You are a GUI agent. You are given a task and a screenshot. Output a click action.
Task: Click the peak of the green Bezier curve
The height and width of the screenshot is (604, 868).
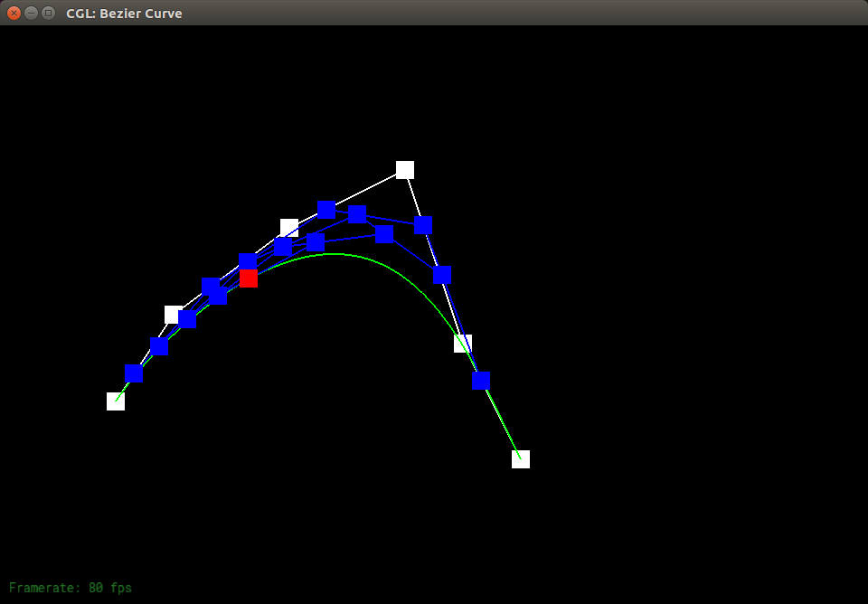(335, 254)
